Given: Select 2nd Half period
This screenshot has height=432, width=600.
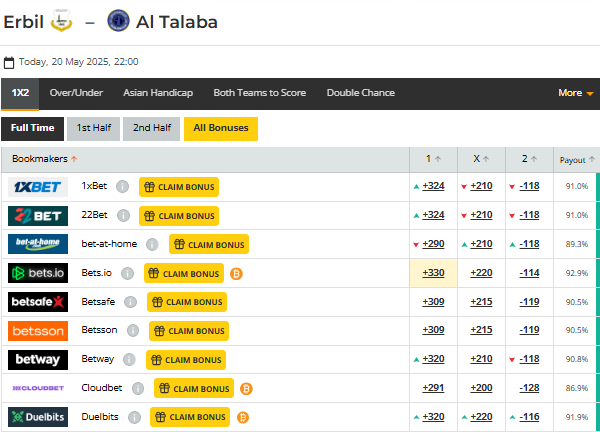Looking at the screenshot, I should click(152, 128).
